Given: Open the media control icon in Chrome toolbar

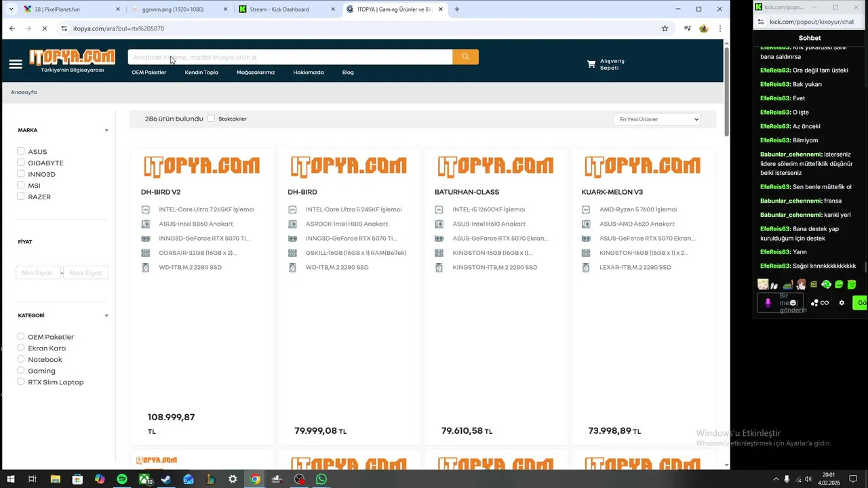Looking at the screenshot, I should tap(688, 28).
